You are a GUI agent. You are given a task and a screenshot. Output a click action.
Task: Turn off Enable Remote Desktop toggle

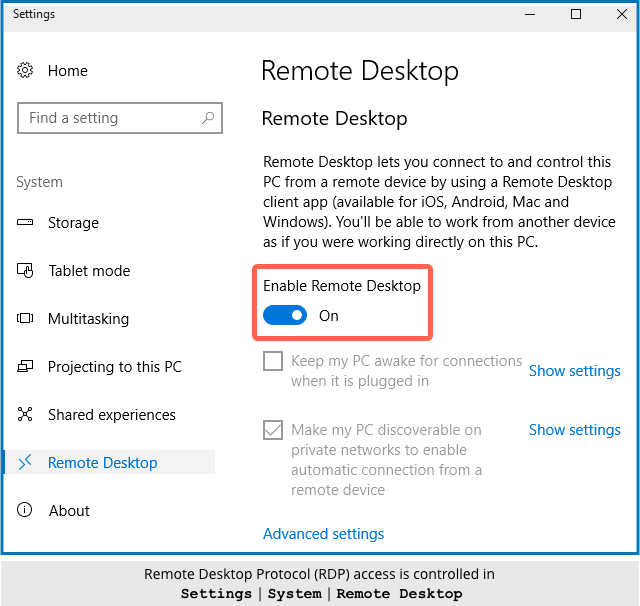point(285,316)
